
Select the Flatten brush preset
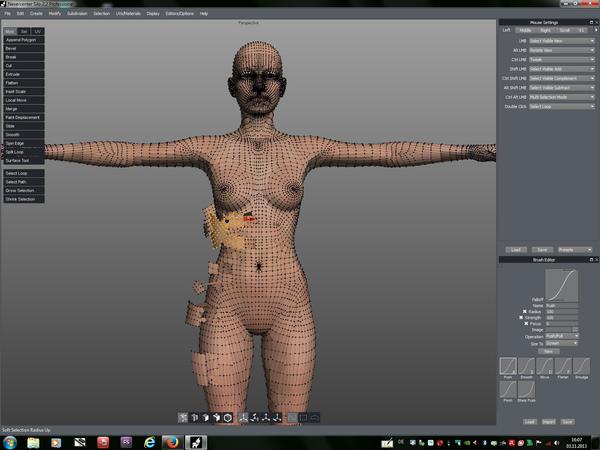point(563,366)
